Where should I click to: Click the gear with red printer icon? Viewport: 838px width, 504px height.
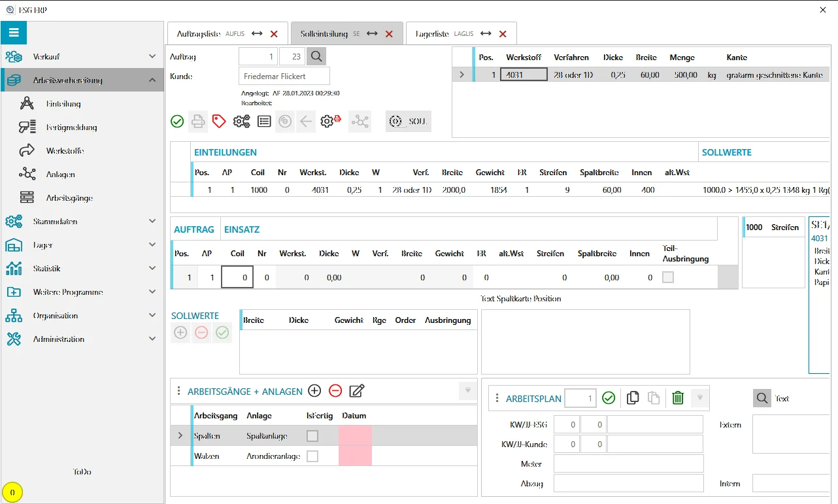pyautogui.click(x=331, y=121)
